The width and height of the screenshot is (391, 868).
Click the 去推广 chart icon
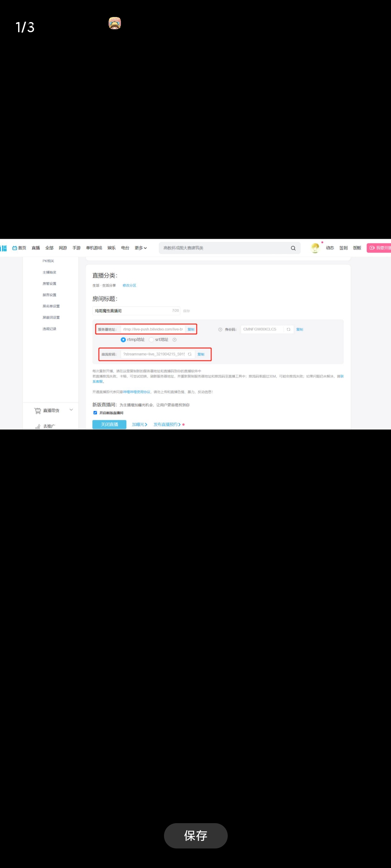click(38, 426)
